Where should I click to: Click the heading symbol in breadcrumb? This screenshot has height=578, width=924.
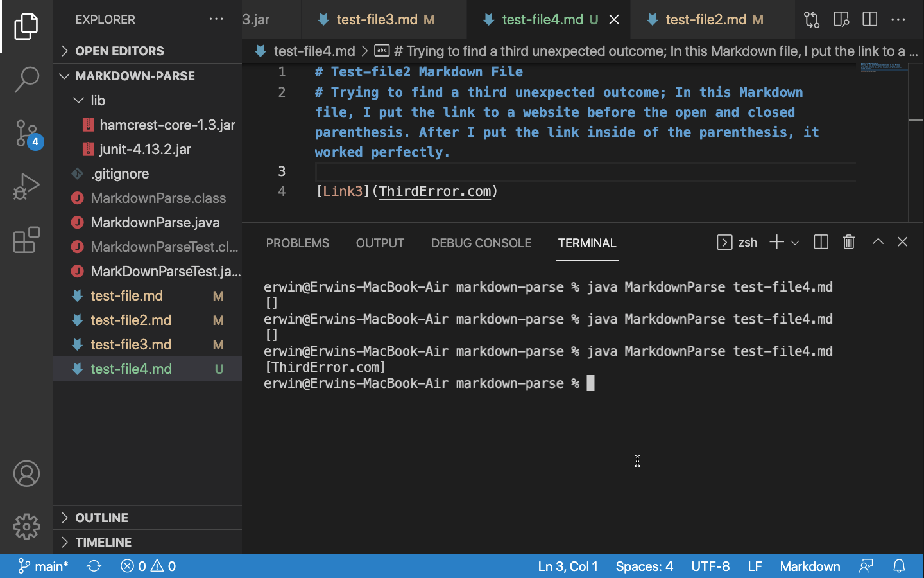(x=647, y=51)
